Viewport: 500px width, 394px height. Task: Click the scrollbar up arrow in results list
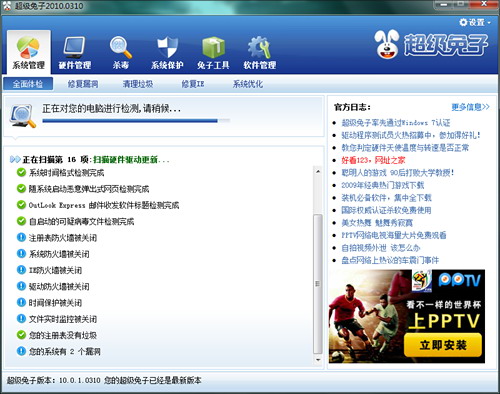click(318, 171)
